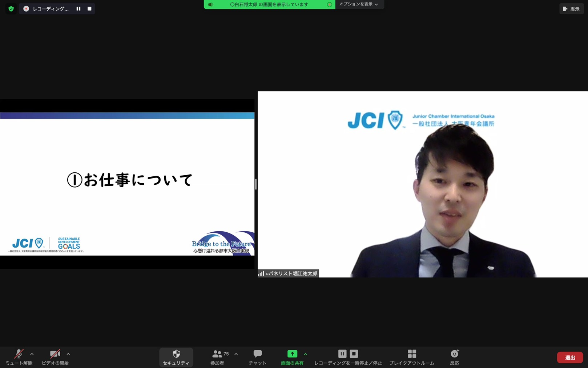Expand the participants options chevron
The height and width of the screenshot is (368, 588).
pyautogui.click(x=236, y=354)
